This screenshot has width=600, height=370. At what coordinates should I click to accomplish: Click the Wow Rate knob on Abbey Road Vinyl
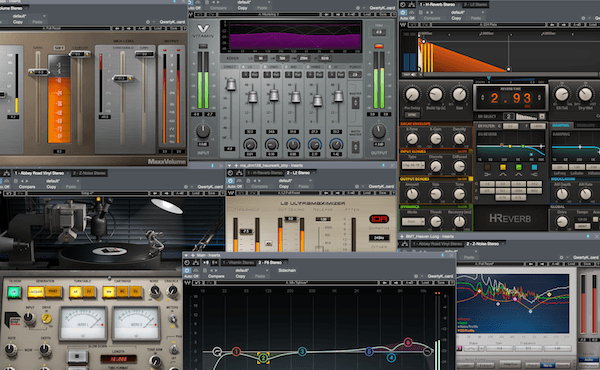(x=10, y=350)
